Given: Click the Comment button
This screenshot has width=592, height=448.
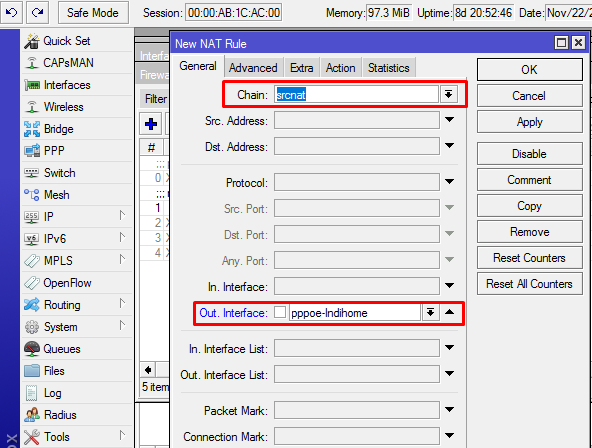Looking at the screenshot, I should 530,180.
